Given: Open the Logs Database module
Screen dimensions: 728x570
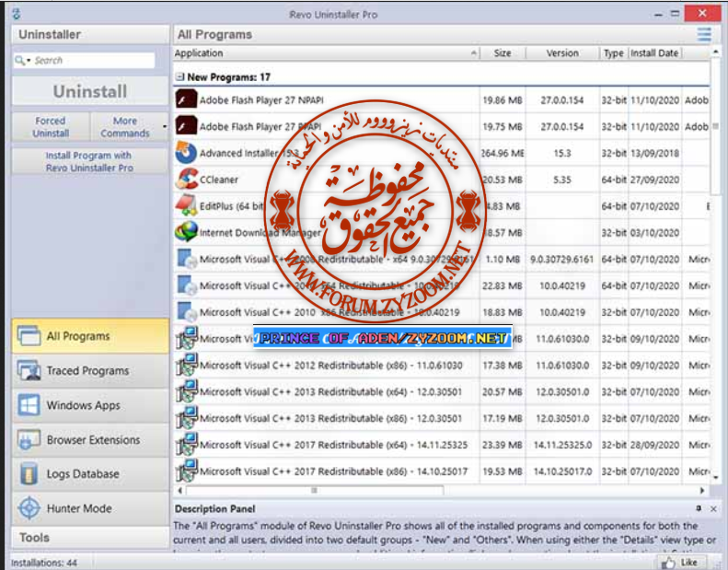Looking at the screenshot, I should 90,474.
